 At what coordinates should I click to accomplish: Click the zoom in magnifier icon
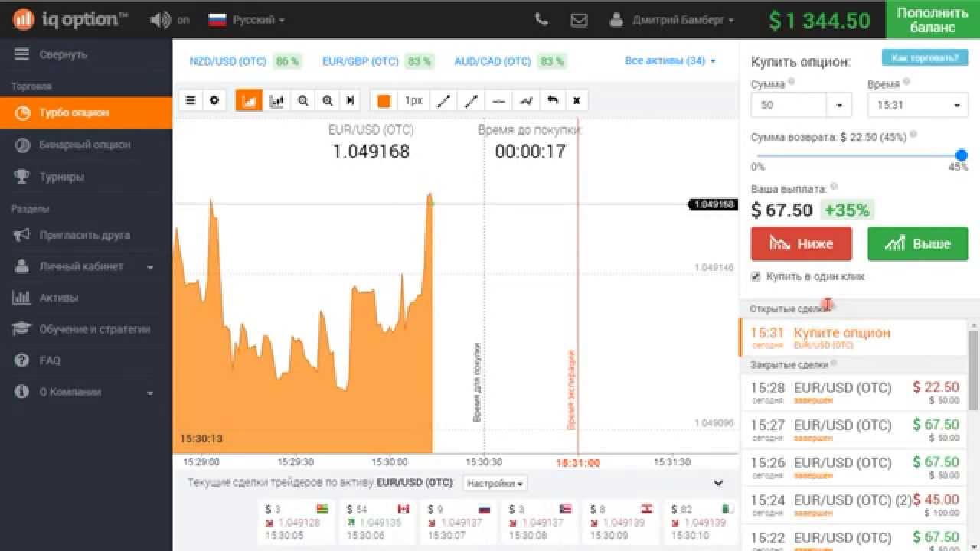[328, 100]
